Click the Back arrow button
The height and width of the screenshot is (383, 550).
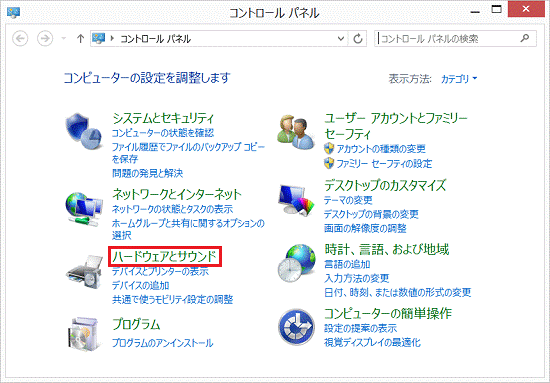[20, 38]
